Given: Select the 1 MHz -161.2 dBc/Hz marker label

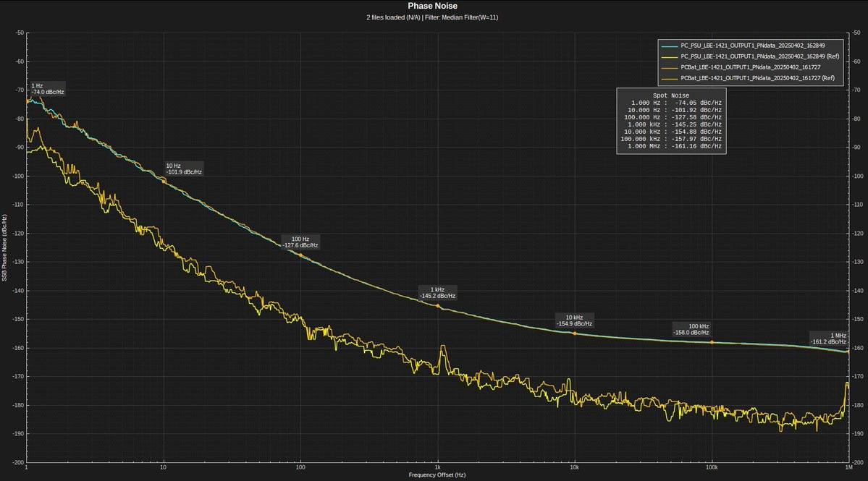Looking at the screenshot, I should 829,339.
